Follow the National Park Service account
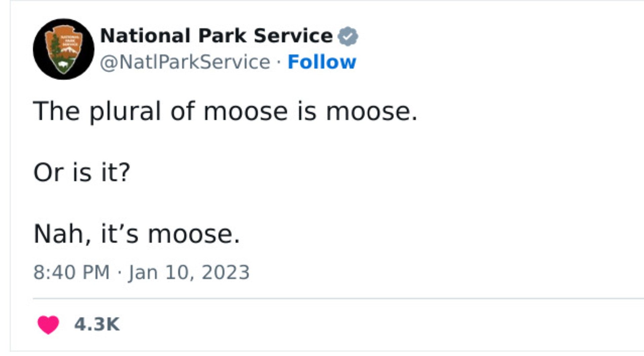The height and width of the screenshot is (356, 644). (322, 62)
